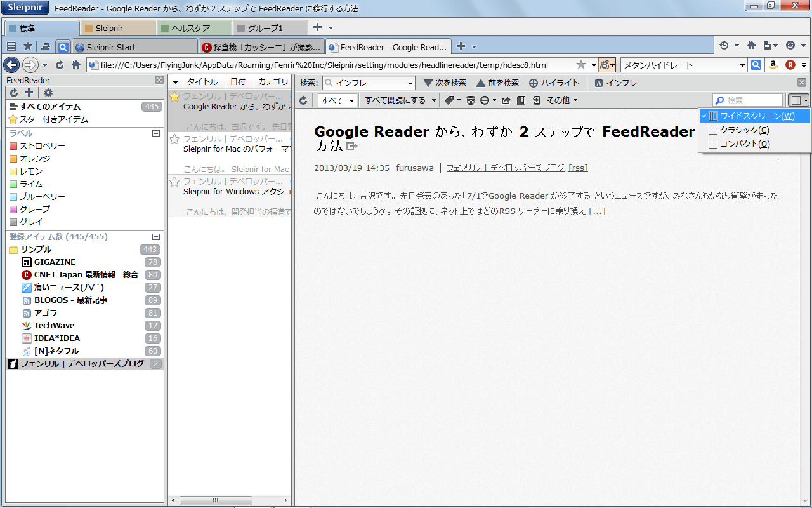Image resolution: width=812 pixels, height=508 pixels.
Task: Search with the Amazon icon
Action: (773, 65)
